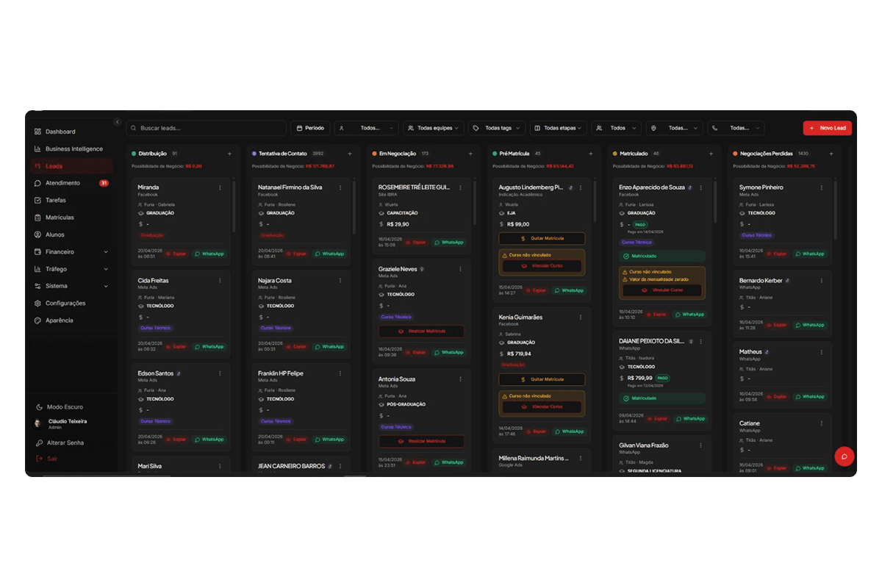Open Dashboard in the sidebar

71,132
